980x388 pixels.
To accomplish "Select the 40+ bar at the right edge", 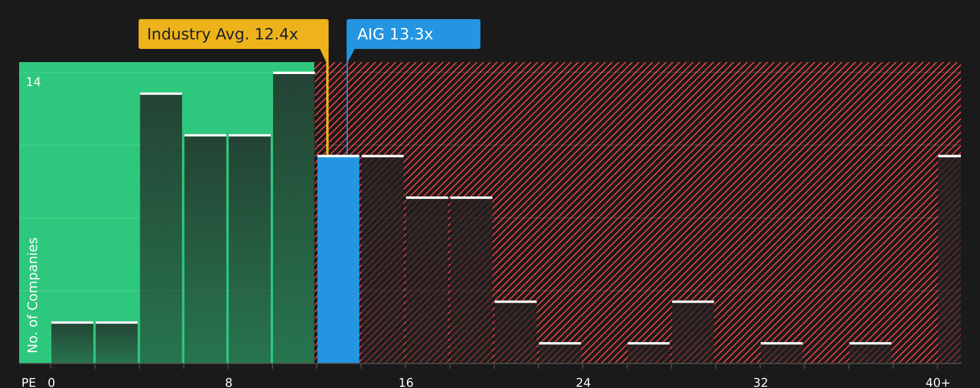I will (x=950, y=259).
